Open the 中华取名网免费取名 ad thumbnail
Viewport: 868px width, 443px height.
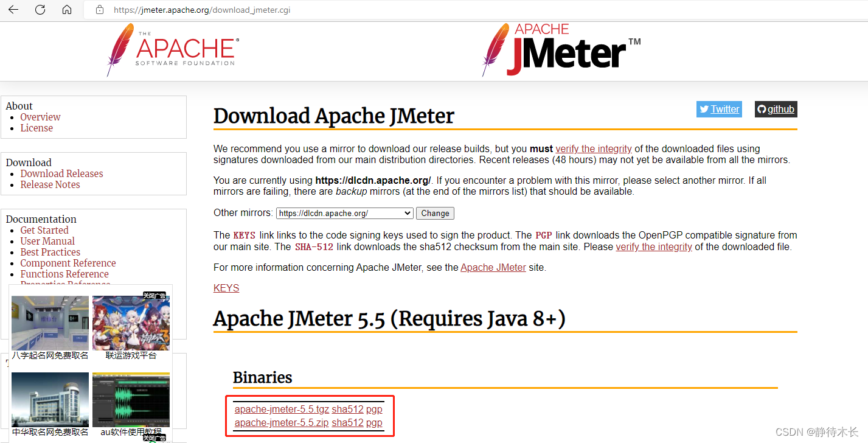coord(50,400)
